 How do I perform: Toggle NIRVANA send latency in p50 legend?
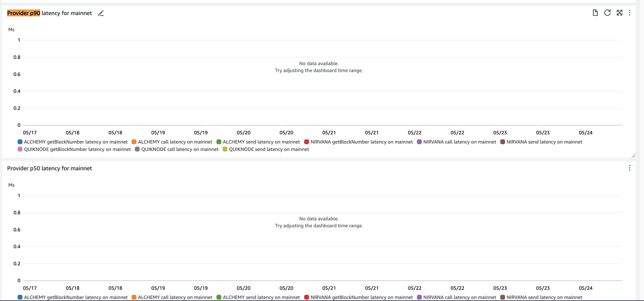coord(541,297)
